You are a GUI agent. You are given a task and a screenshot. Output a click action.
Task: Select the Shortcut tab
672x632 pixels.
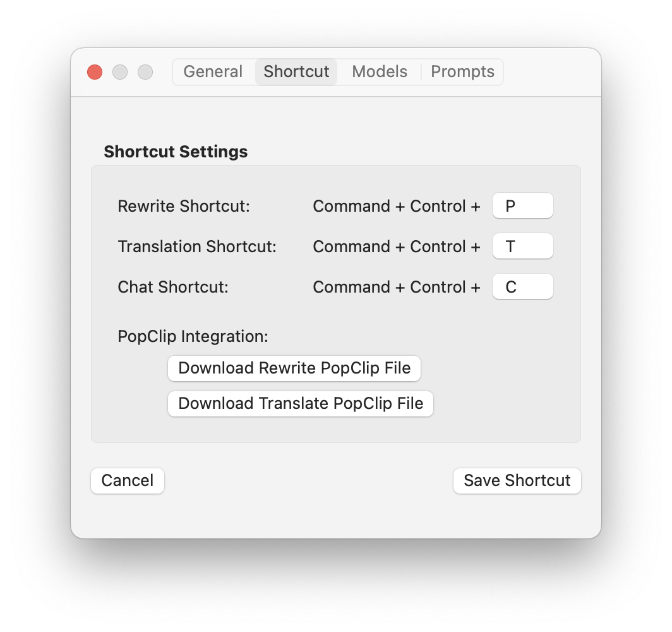point(296,72)
